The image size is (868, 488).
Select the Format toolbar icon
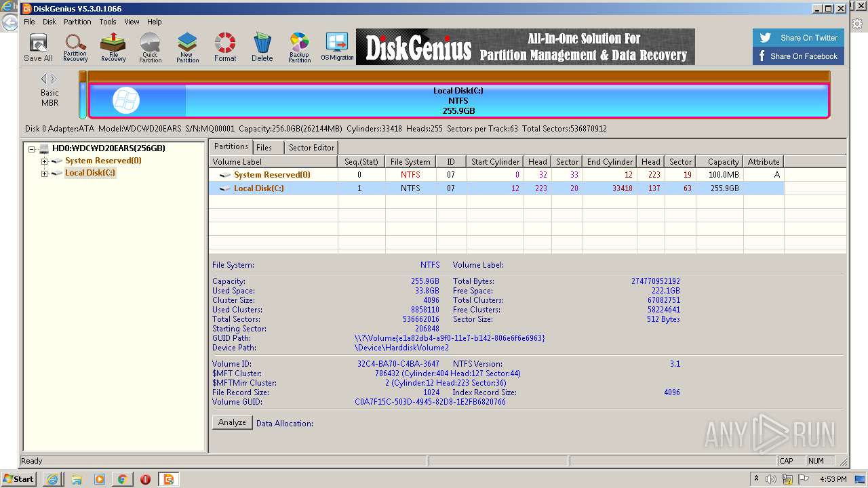click(225, 47)
